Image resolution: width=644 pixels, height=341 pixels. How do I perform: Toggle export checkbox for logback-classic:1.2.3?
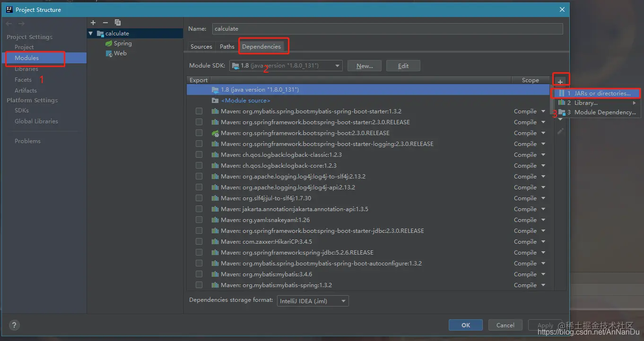point(199,155)
